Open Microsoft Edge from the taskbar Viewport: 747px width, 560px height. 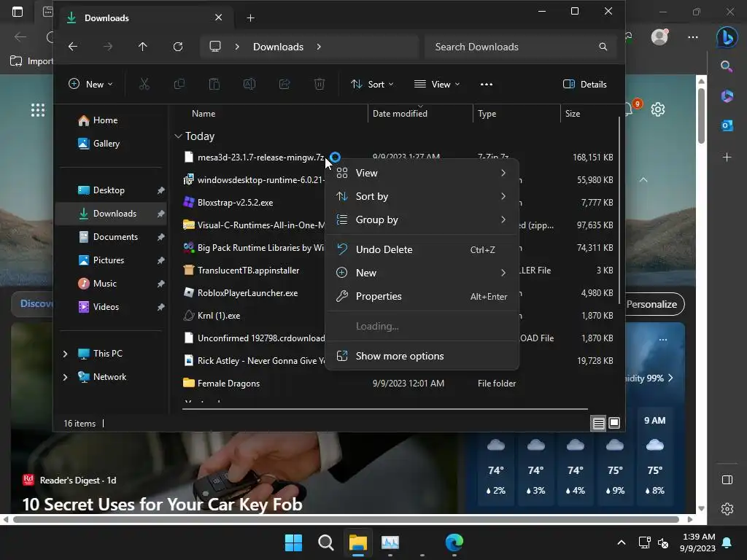(454, 542)
